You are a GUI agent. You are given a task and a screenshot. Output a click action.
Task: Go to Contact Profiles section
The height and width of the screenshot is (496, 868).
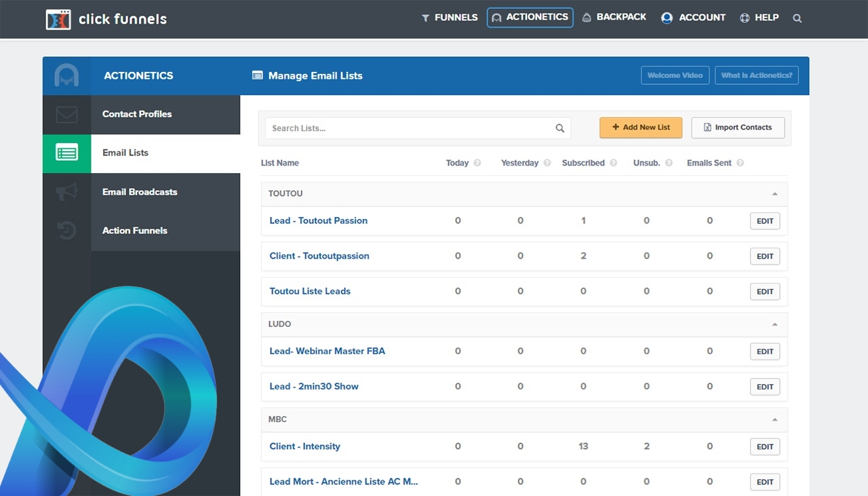(165, 114)
